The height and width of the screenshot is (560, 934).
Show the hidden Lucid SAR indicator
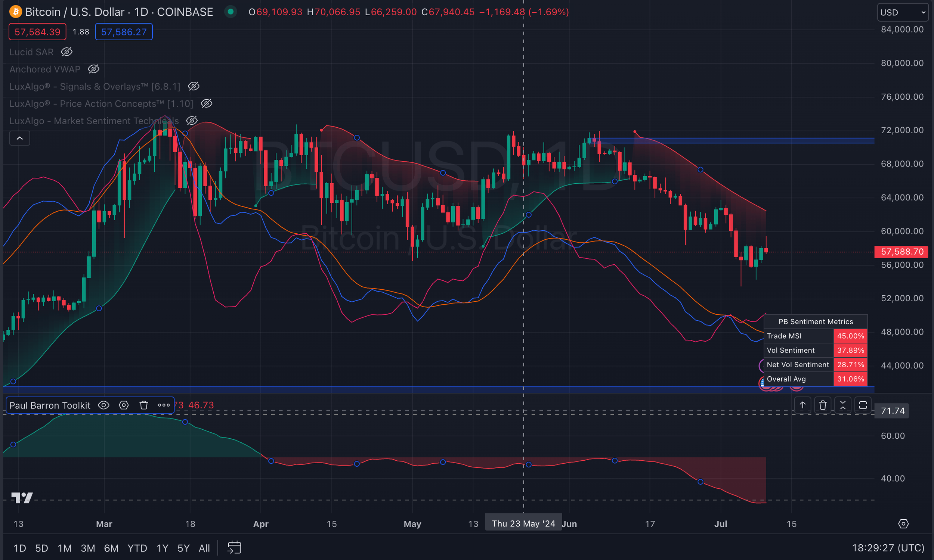click(67, 52)
